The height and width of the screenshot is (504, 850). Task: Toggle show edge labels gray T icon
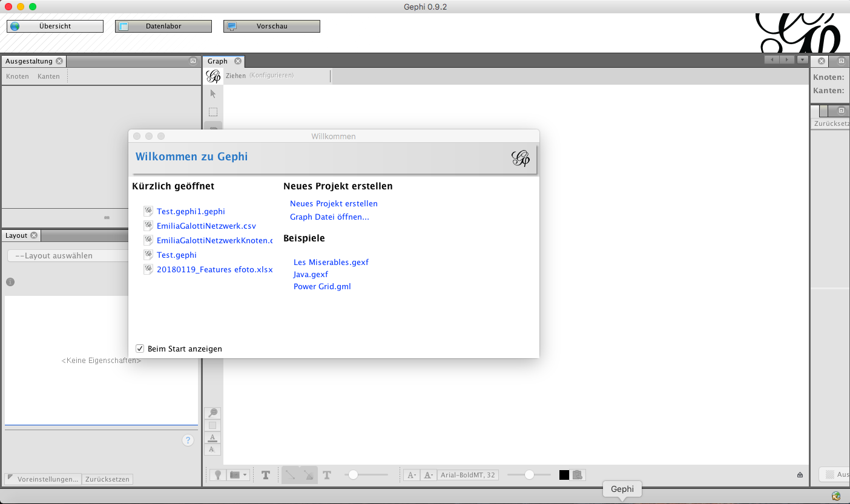tap(327, 475)
